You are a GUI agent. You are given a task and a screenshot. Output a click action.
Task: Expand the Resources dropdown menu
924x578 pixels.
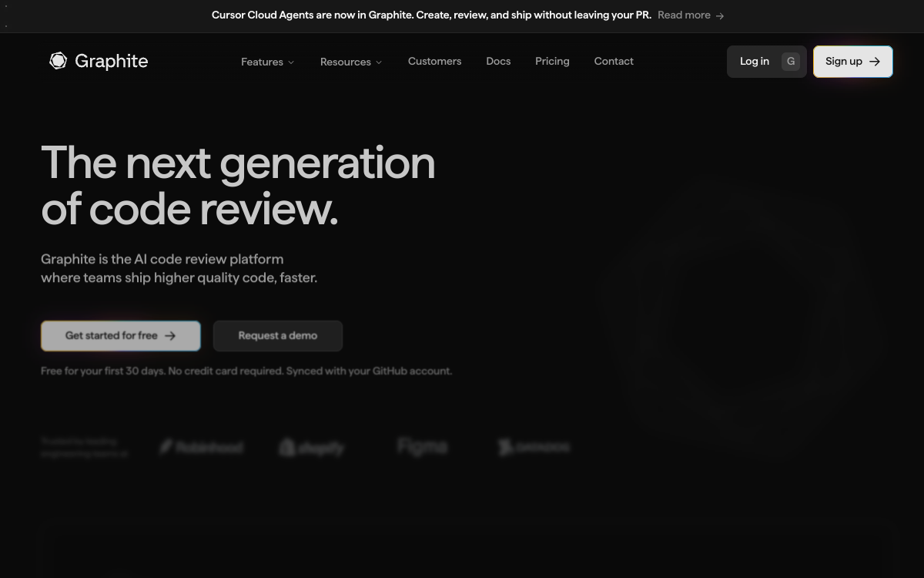point(351,62)
